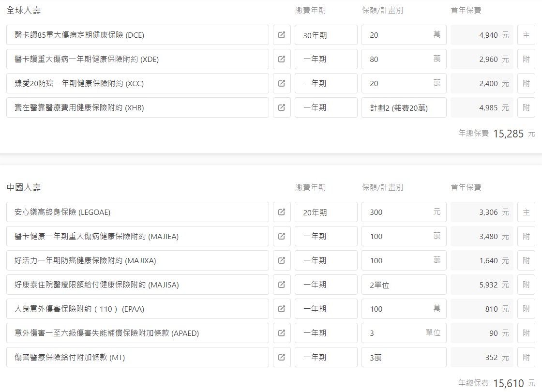This screenshot has width=542, height=392.
Task: Open the 一年期 payment term for MAJIEA
Action: [326, 236]
